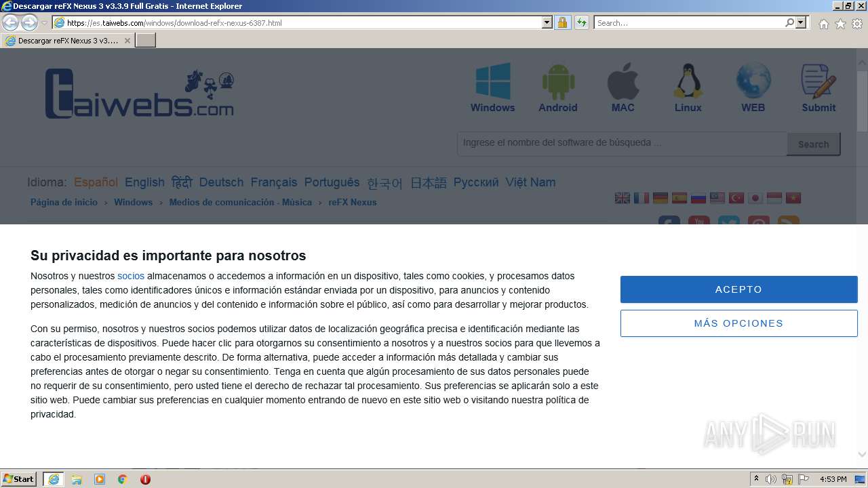Open Página de inicio breadcrumb

(64, 202)
